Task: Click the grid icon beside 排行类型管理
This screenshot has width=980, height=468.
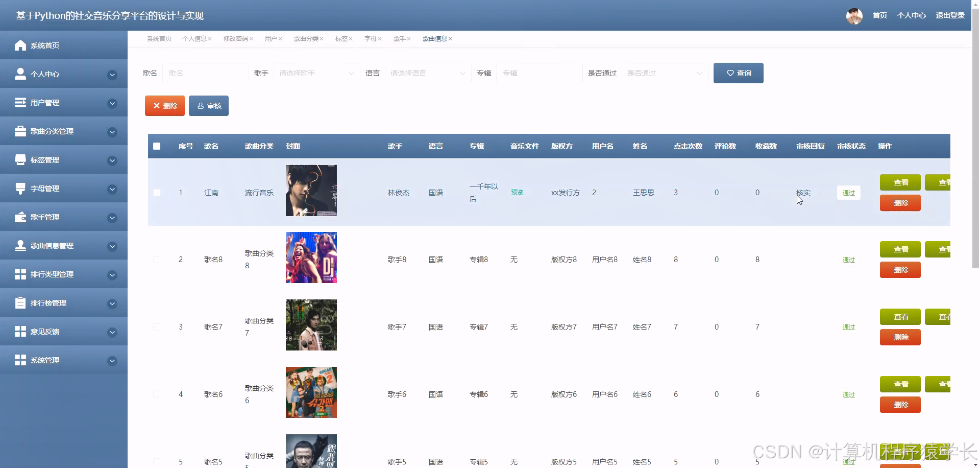Action: [20, 274]
